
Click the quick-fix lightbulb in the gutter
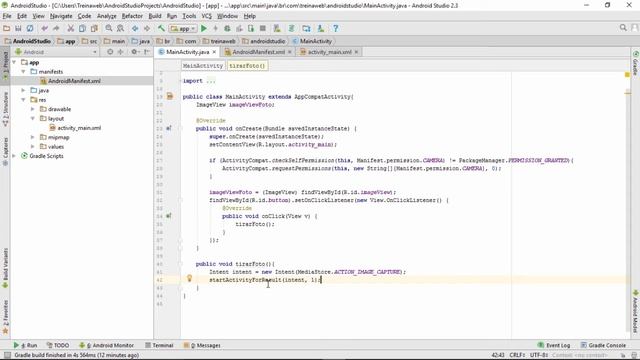[189, 278]
